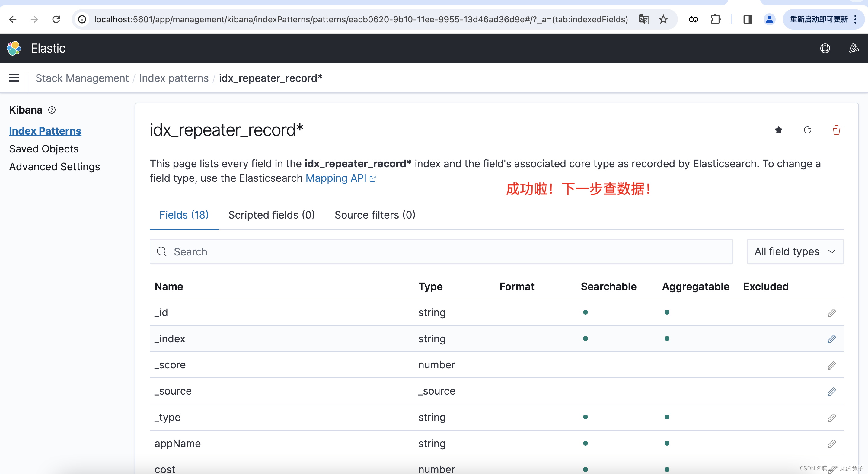Go to Saved Objects in sidebar
Screen dimensions: 868x474
pyautogui.click(x=44, y=149)
